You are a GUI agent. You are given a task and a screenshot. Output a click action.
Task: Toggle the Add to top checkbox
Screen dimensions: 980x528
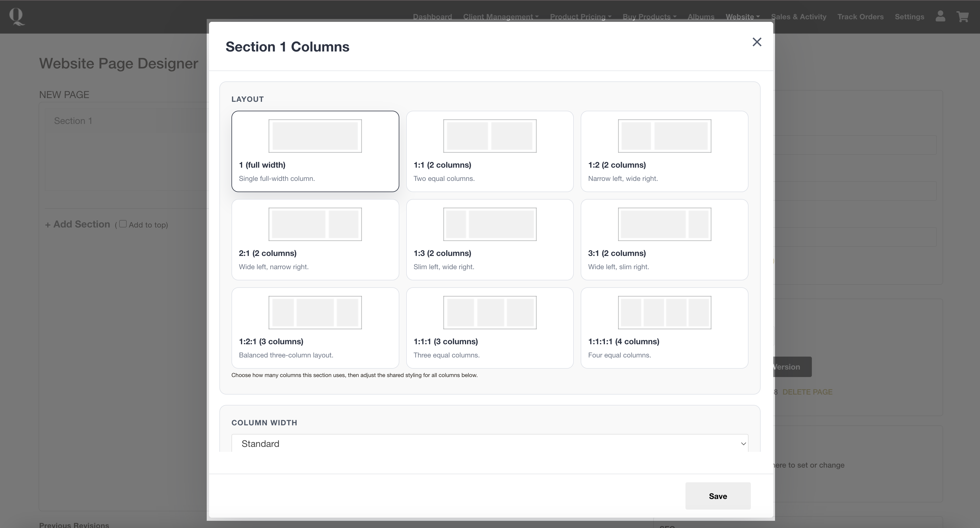(123, 224)
